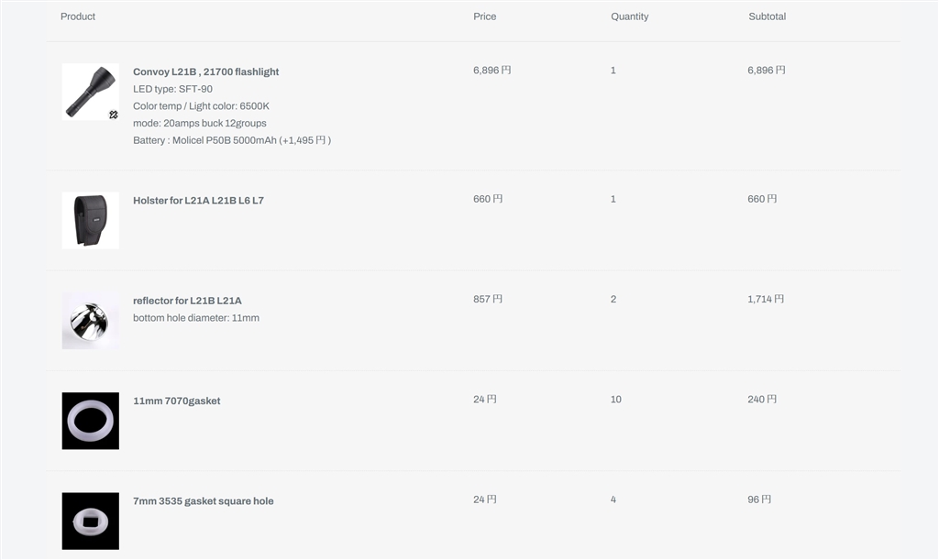Open the Convoy L21B flashlight thumbnail

(89, 91)
